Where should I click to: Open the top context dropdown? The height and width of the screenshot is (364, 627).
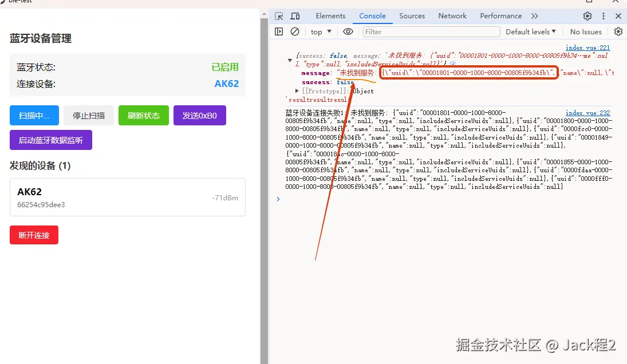click(x=321, y=31)
